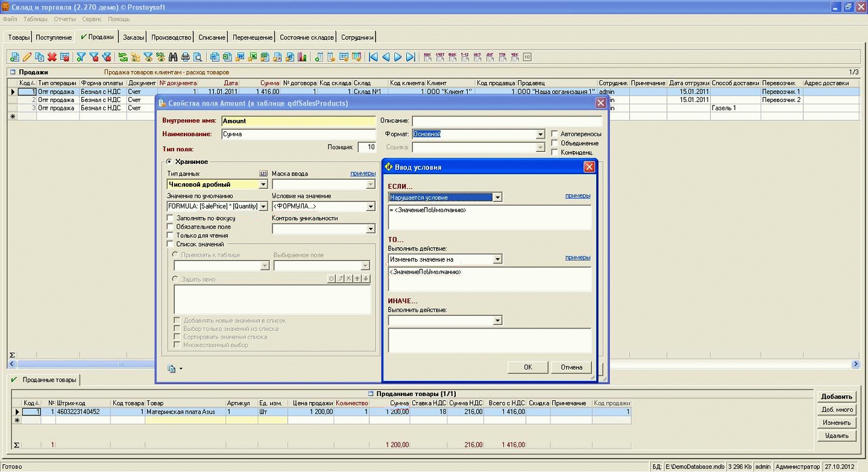Open the Формат dropdown

(x=541, y=134)
